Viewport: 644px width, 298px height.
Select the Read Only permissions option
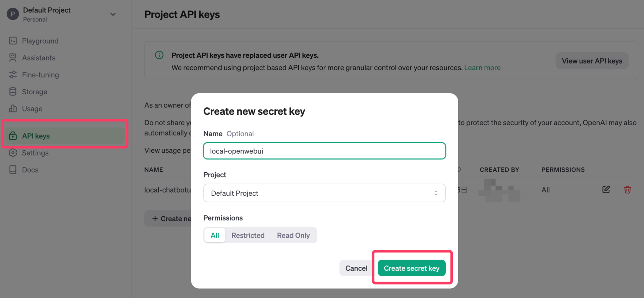pos(293,235)
